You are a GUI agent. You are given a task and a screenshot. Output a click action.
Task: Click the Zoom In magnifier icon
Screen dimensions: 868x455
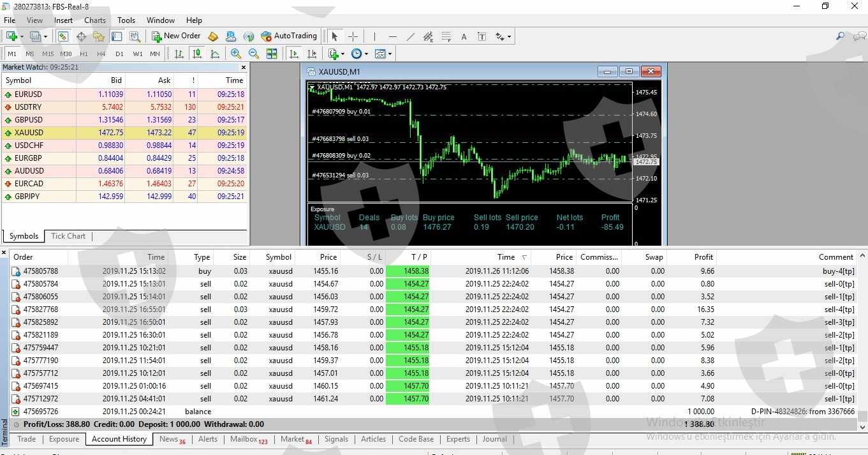click(x=236, y=54)
